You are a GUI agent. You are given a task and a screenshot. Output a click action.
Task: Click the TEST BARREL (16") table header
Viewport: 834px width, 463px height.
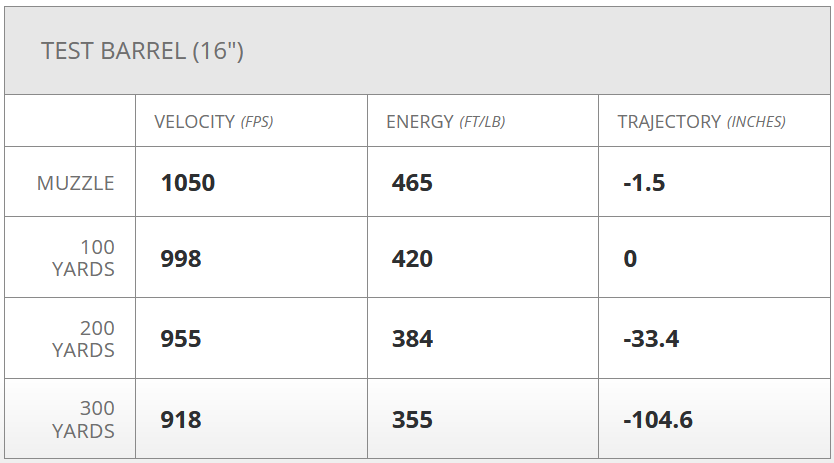143,51
